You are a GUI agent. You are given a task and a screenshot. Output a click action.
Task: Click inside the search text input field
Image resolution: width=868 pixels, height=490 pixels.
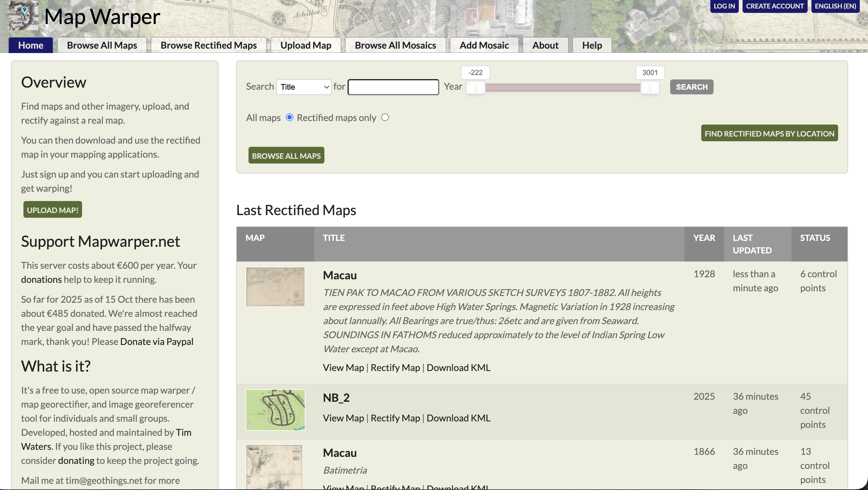[x=393, y=87]
